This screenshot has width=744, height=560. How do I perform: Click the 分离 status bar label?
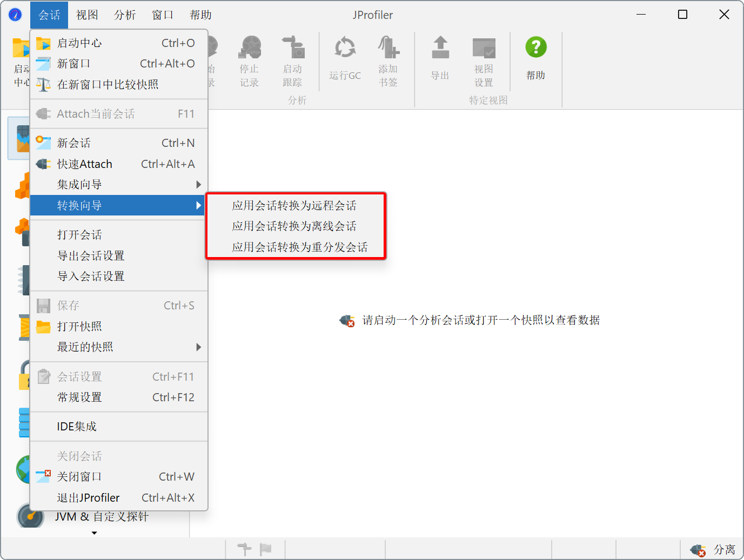coord(724,550)
